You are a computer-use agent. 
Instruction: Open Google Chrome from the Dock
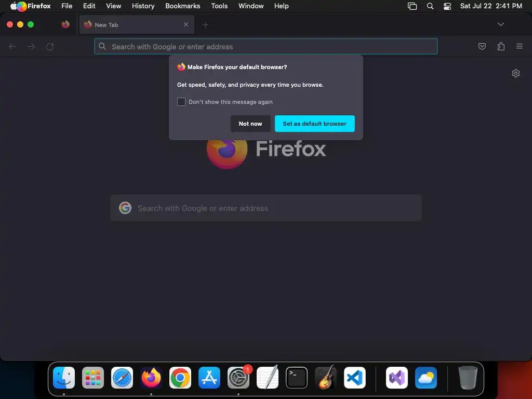point(180,378)
